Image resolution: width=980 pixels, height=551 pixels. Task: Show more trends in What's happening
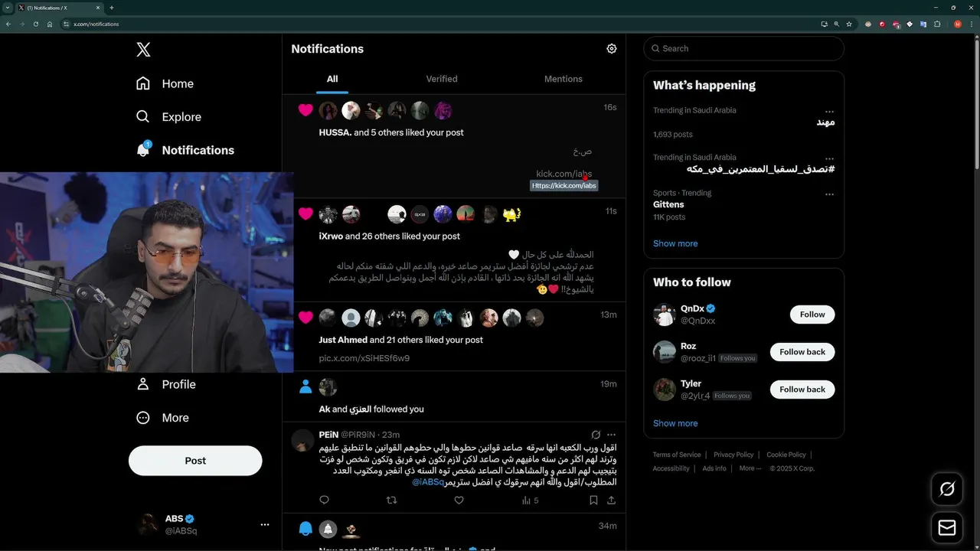(x=675, y=243)
